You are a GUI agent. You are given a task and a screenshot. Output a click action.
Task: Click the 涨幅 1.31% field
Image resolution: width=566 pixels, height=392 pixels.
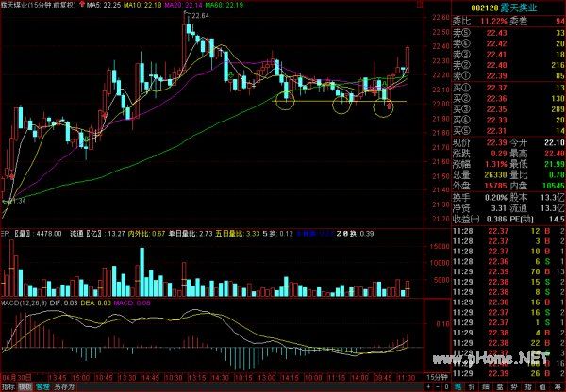pyautogui.click(x=480, y=165)
